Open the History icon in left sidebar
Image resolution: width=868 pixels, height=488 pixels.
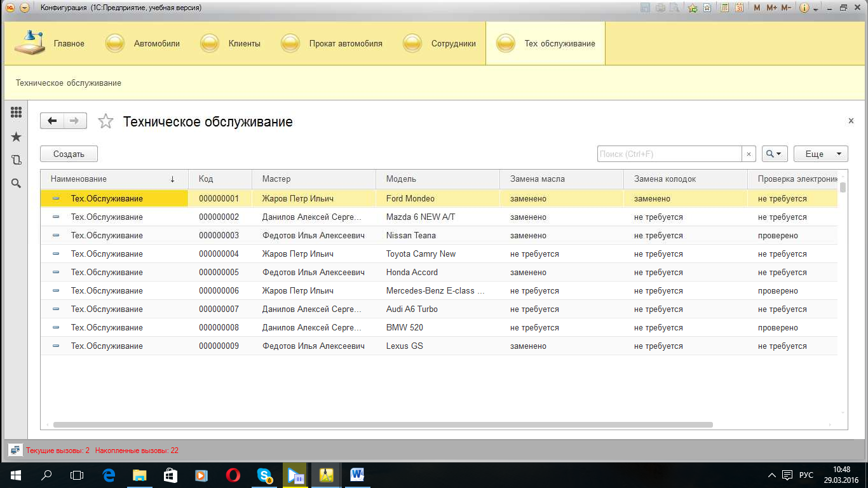(x=17, y=160)
